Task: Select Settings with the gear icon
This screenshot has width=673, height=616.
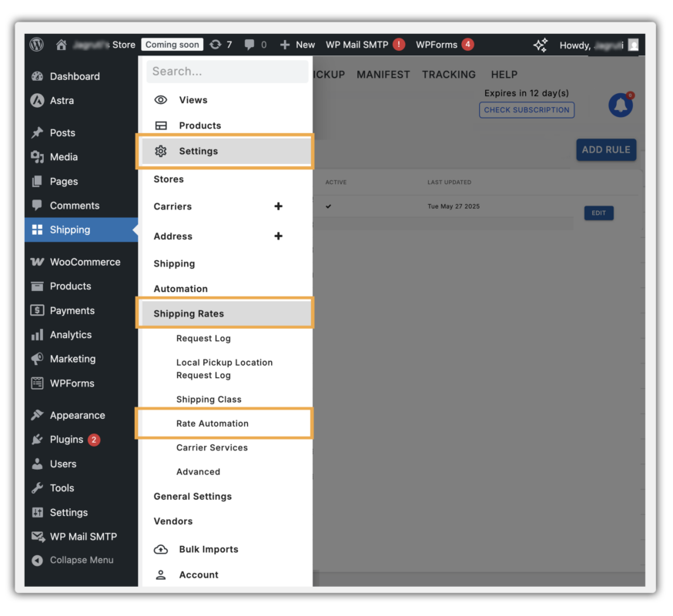Action: 226,151
